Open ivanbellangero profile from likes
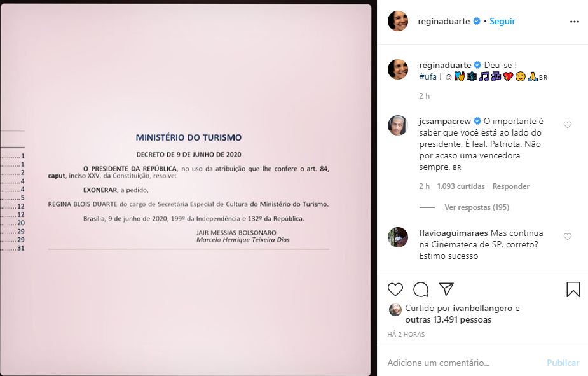588x376 pixels. (482, 308)
